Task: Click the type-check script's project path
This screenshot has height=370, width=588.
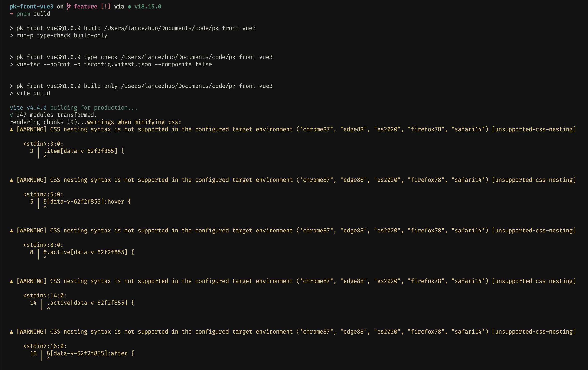Action: coord(196,57)
